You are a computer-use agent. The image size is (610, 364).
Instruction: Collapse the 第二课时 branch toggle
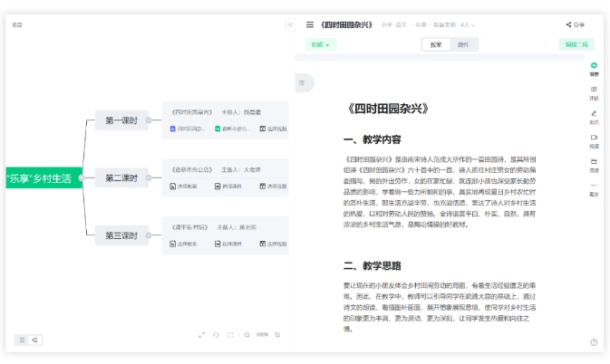pyautogui.click(x=149, y=177)
